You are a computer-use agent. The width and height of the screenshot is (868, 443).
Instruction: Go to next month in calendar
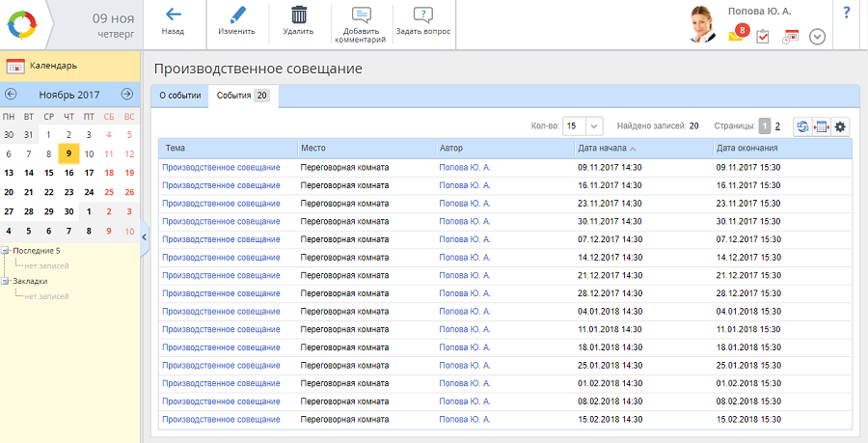tap(126, 94)
